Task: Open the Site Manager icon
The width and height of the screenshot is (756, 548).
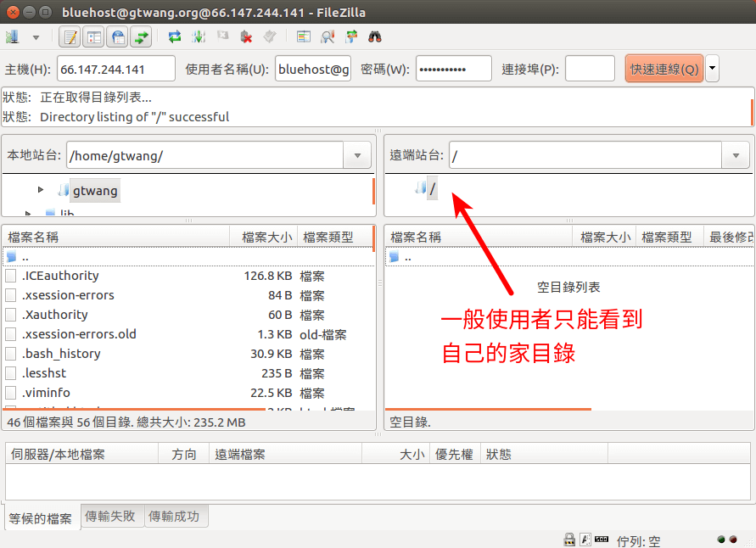Action: coord(13,37)
